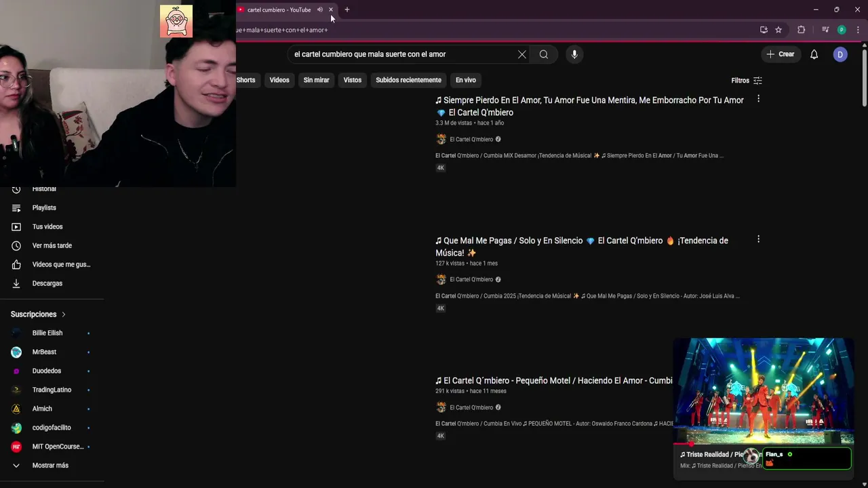868x488 pixels.
Task: Click the miniplayer Triste Realidad title
Action: [711, 455]
